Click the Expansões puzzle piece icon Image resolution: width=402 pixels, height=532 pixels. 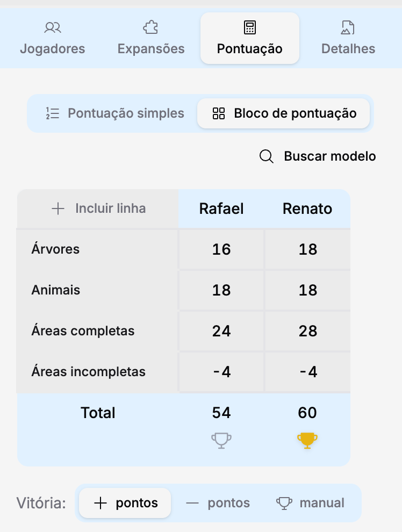(x=150, y=27)
